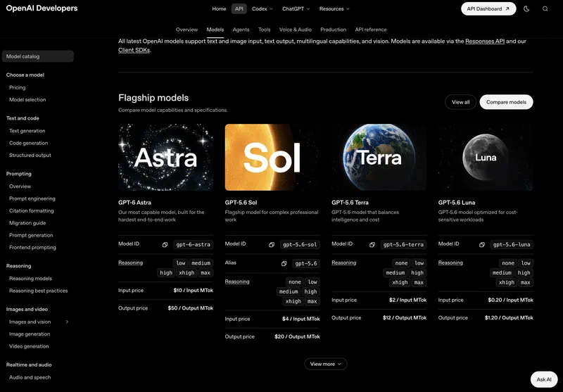Switch to the Models tab
563x392 pixels.
click(x=215, y=30)
